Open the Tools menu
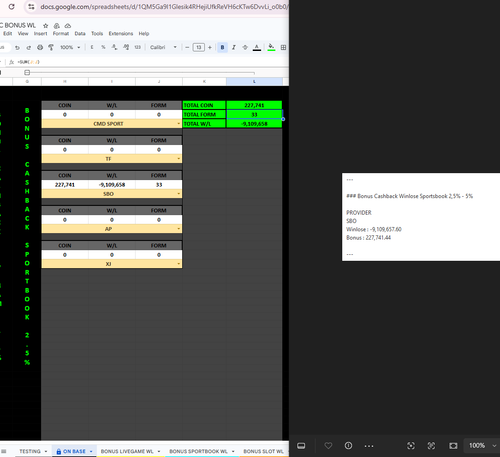500x457 pixels. [x=97, y=34]
